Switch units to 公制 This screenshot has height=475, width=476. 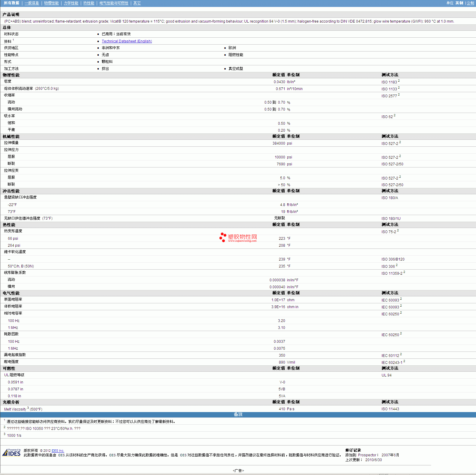tap(470, 3)
